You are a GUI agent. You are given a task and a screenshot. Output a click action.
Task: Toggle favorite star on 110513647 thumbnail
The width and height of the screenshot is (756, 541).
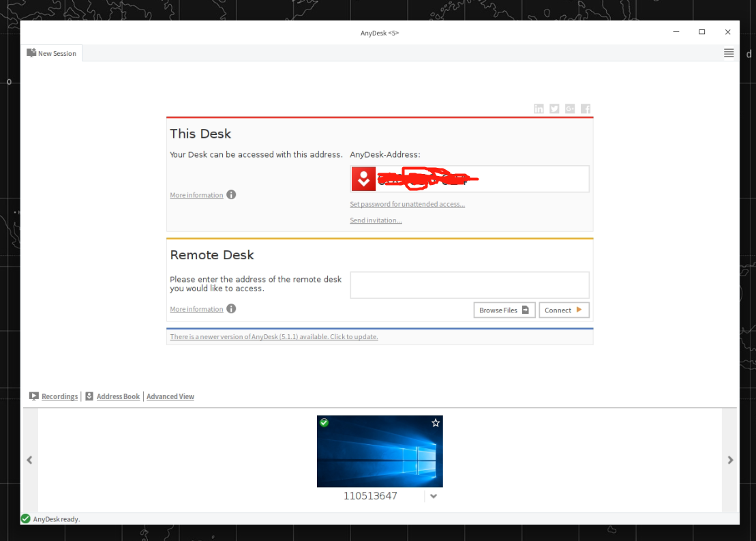coord(436,423)
